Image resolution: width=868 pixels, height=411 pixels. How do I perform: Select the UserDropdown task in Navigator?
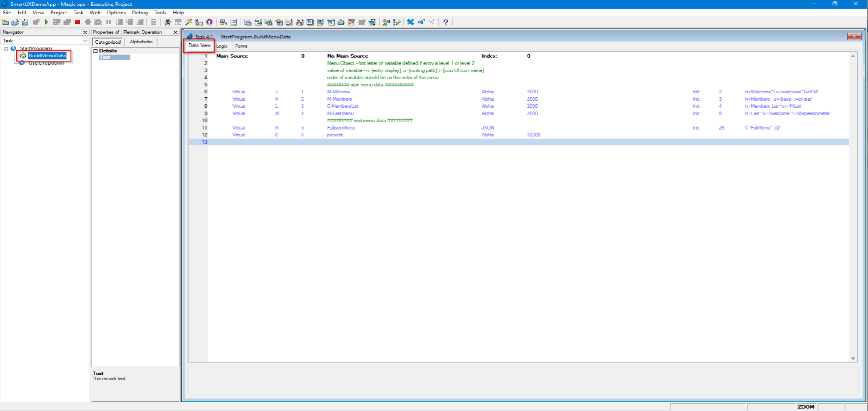(x=47, y=63)
